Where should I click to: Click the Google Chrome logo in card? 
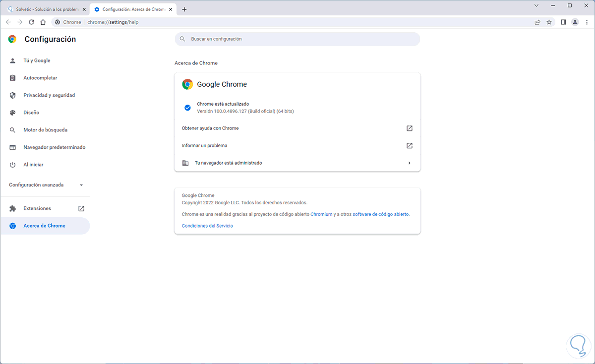(x=187, y=84)
